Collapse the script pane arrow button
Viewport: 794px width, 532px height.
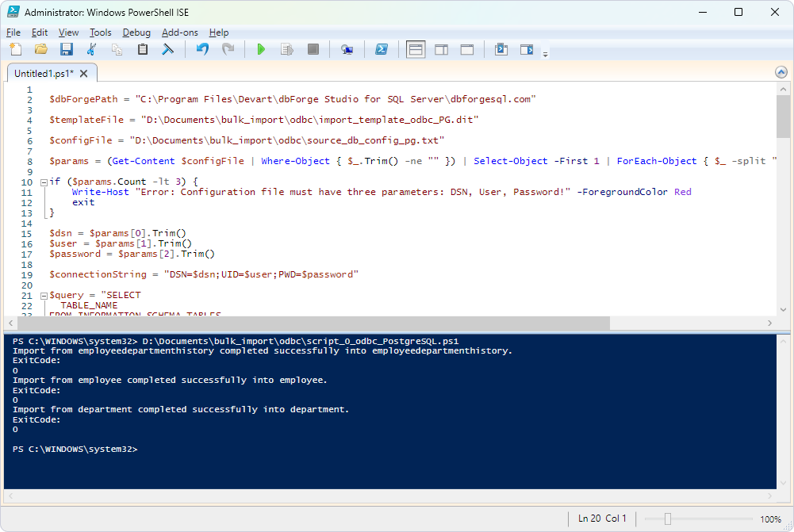[x=781, y=72]
